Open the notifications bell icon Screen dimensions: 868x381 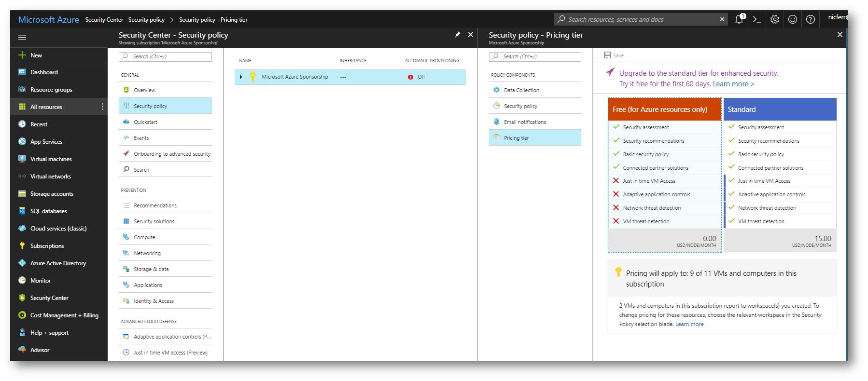(739, 19)
